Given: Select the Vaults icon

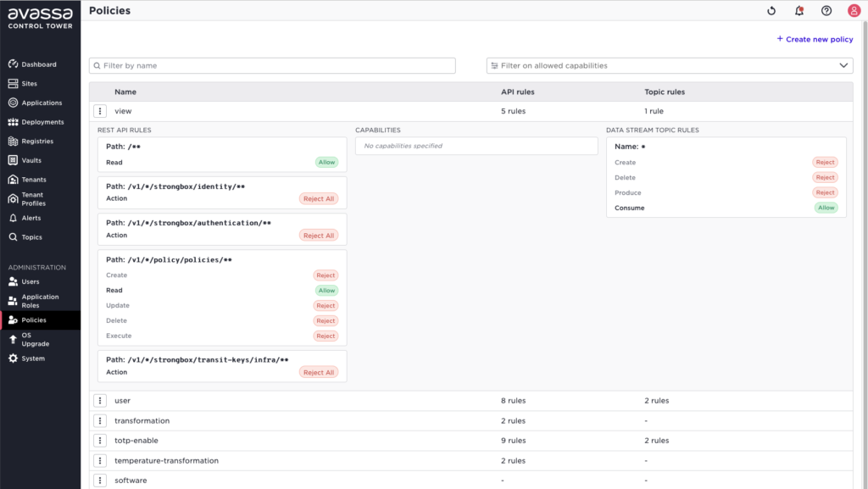Looking at the screenshot, I should [x=12, y=160].
